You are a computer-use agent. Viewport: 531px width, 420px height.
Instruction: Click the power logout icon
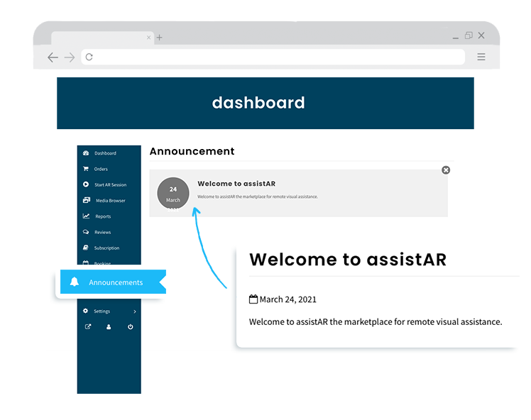coord(131,326)
